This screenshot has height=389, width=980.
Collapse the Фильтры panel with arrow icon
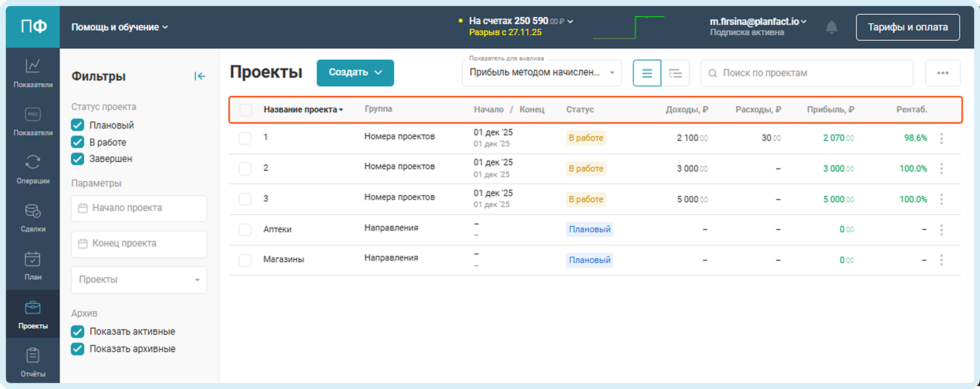pos(200,77)
